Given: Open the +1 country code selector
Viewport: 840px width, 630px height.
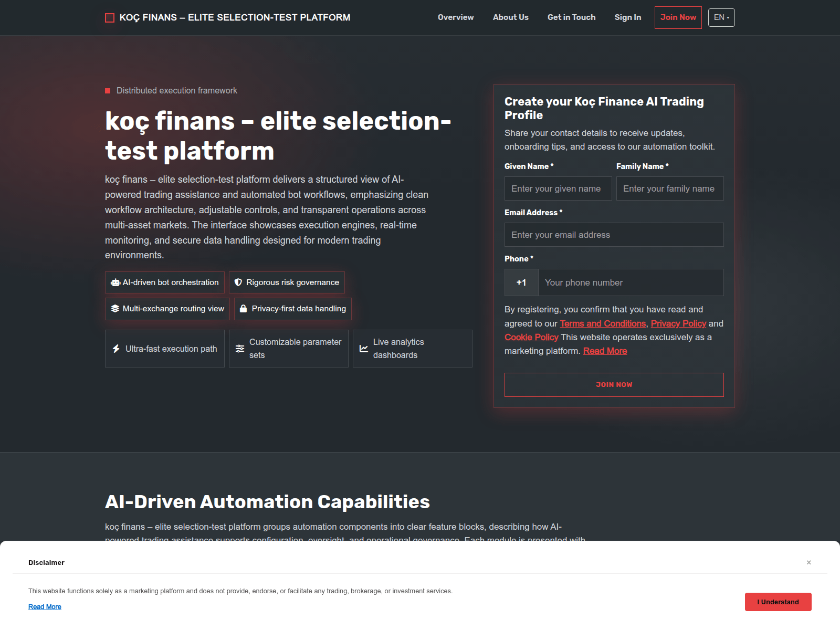Looking at the screenshot, I should [521, 282].
